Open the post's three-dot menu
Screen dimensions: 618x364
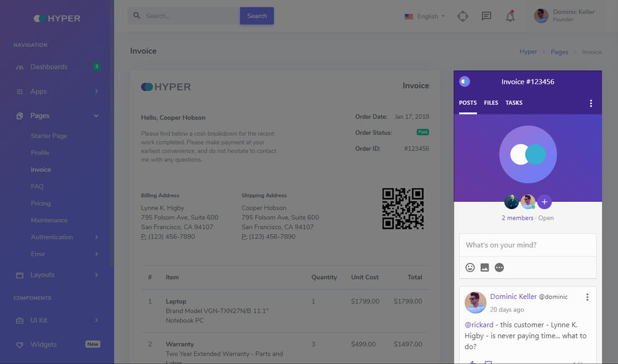tap(587, 297)
